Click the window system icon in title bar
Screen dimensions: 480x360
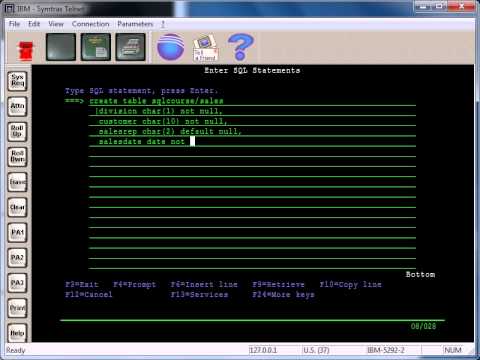point(10,9)
